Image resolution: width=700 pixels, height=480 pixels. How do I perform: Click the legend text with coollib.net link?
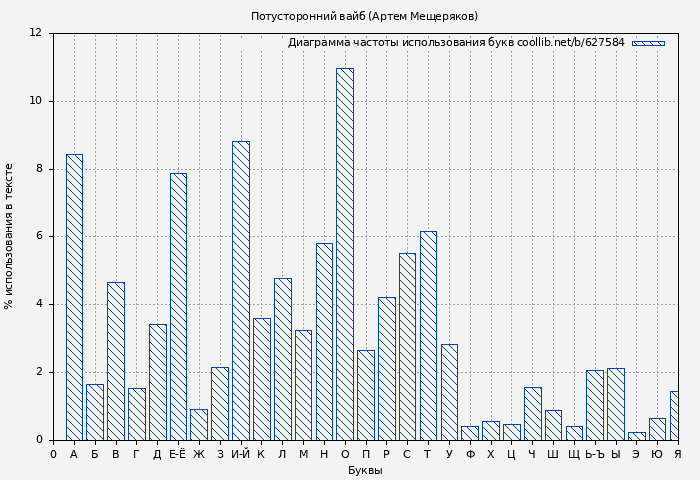tap(456, 43)
